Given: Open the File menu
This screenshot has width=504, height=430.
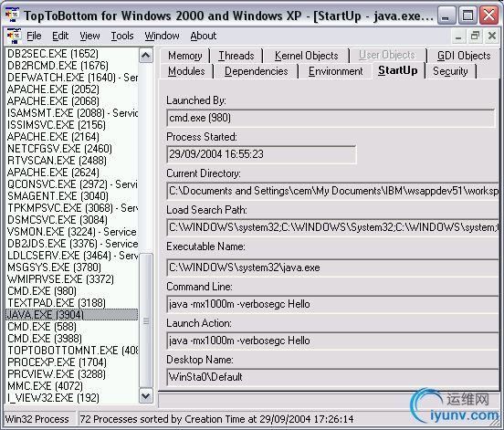Looking at the screenshot, I should click(x=34, y=36).
